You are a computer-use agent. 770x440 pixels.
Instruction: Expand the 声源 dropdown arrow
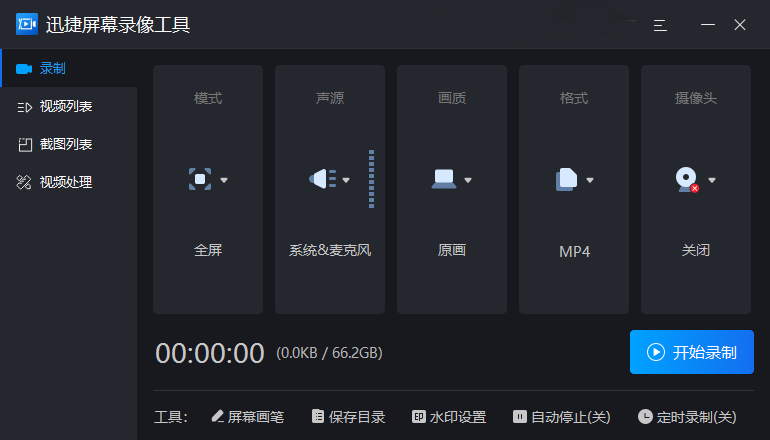[346, 180]
